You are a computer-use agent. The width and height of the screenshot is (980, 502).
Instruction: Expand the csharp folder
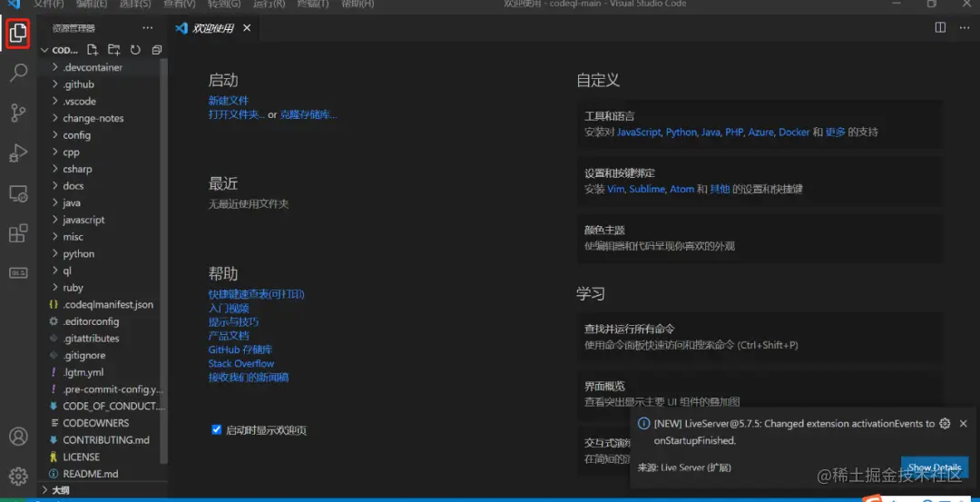[102, 169]
